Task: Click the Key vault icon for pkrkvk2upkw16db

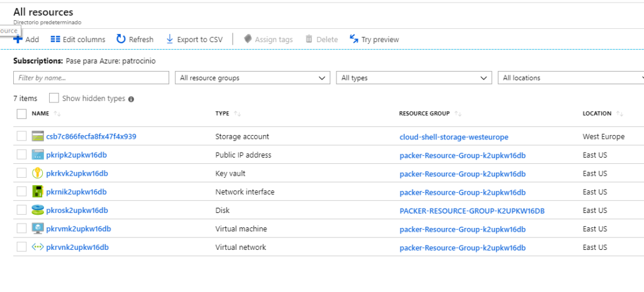Action: (37, 173)
